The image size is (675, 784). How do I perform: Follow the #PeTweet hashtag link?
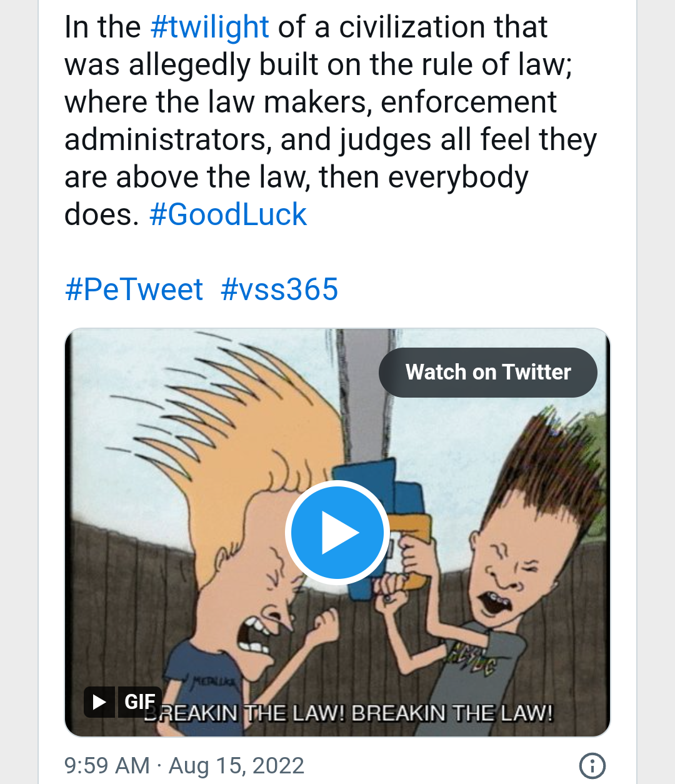[x=134, y=289]
